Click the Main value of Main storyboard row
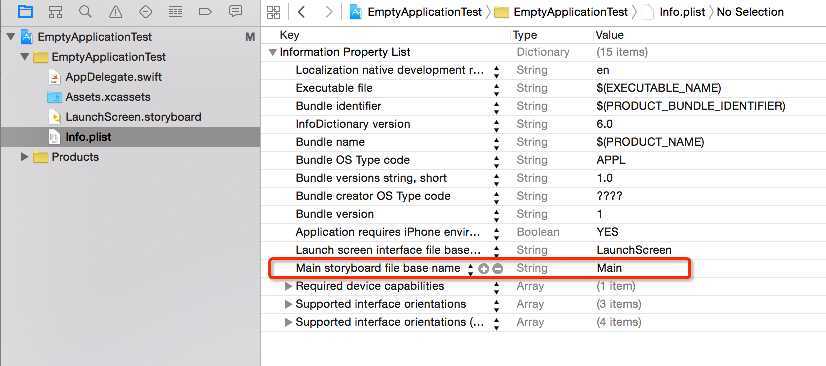 click(x=609, y=268)
